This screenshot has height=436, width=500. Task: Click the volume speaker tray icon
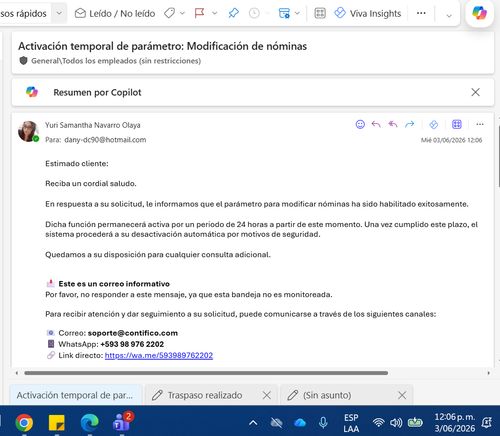(x=396, y=423)
